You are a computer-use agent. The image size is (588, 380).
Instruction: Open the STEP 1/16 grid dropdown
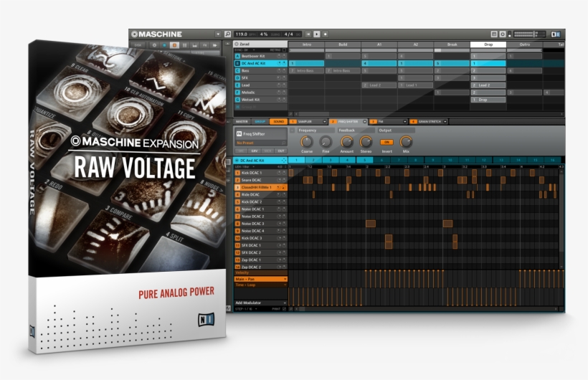[247, 309]
